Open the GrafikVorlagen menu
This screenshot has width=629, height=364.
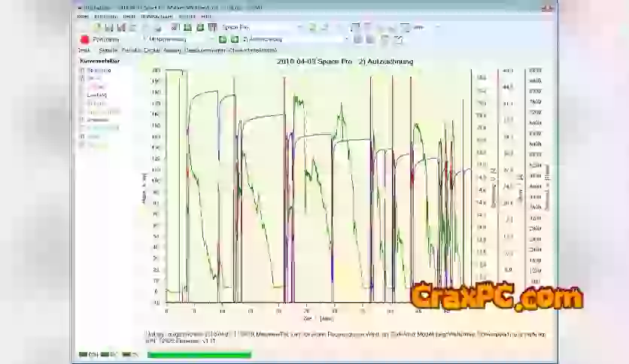pyautogui.click(x=156, y=17)
